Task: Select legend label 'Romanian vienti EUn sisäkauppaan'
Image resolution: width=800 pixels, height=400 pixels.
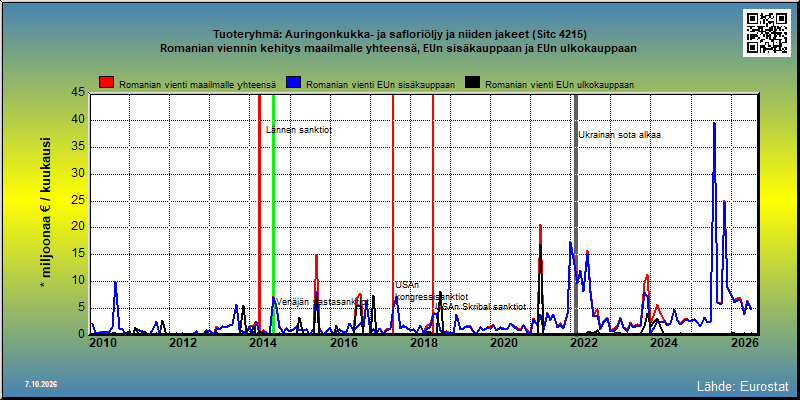Action: pyautogui.click(x=381, y=85)
